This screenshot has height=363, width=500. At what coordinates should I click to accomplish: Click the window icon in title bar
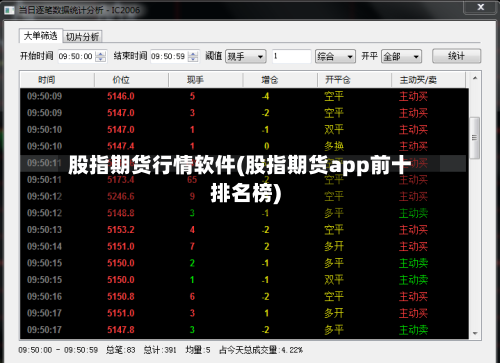pos(9,10)
